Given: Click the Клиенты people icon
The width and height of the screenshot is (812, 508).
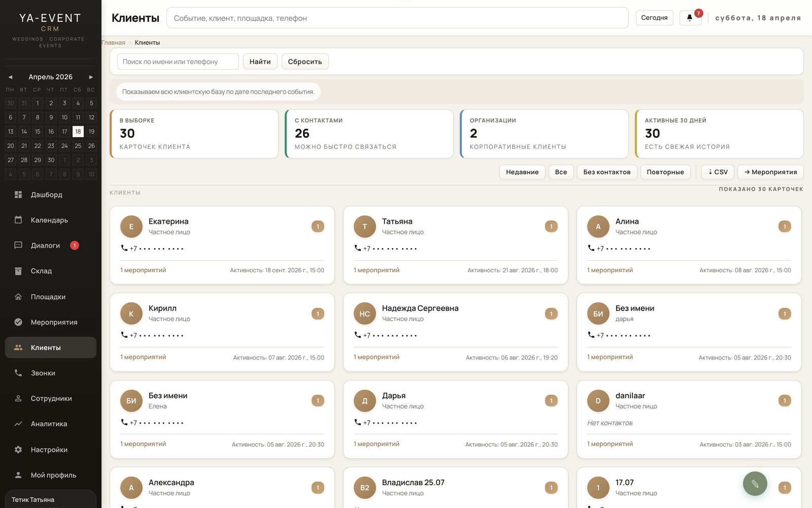Looking at the screenshot, I should pos(18,347).
